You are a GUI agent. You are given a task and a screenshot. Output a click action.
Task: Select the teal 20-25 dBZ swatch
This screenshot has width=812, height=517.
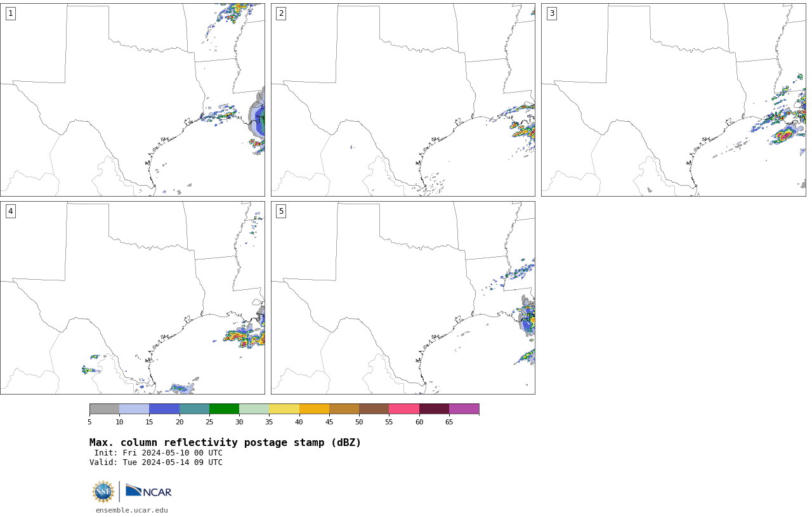194,409
